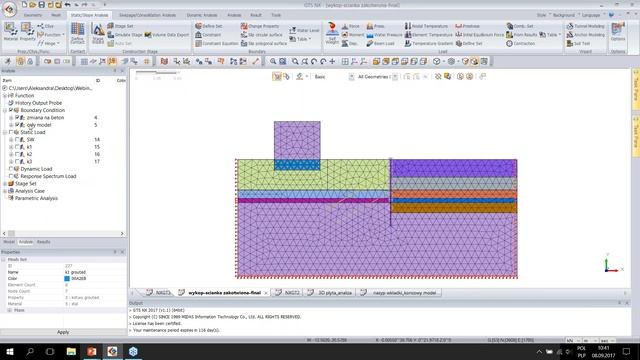Click the Change Property tool

click(260, 26)
